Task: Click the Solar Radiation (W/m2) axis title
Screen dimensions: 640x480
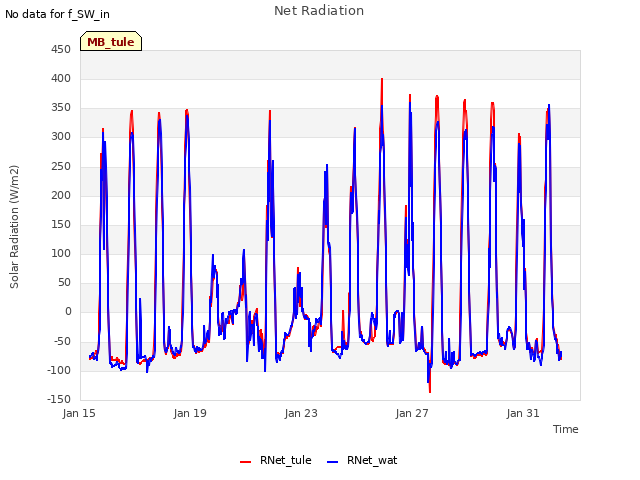Action: 14,227
